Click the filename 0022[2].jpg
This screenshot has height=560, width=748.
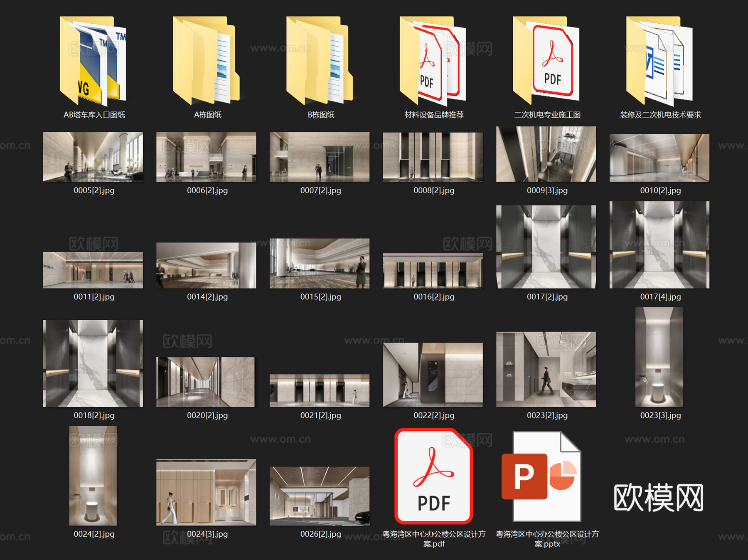pyautogui.click(x=434, y=415)
